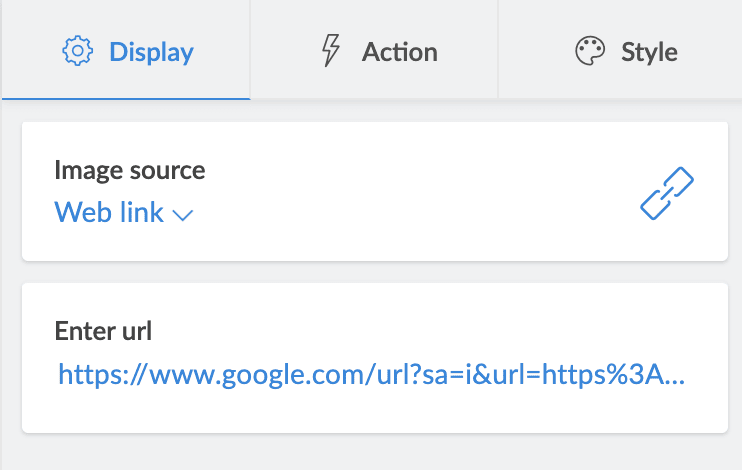Click the Enter url text field
Image resolution: width=742 pixels, height=470 pixels.
[x=372, y=375]
